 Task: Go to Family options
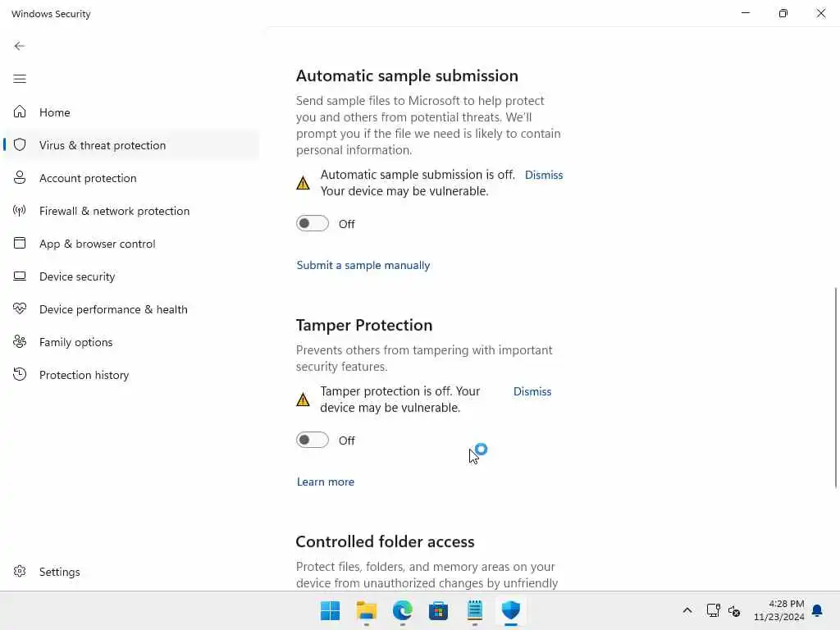(130, 342)
